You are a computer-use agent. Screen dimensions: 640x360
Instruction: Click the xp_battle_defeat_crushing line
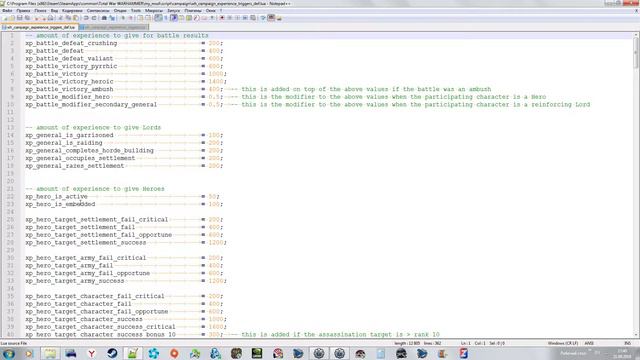(x=124, y=43)
